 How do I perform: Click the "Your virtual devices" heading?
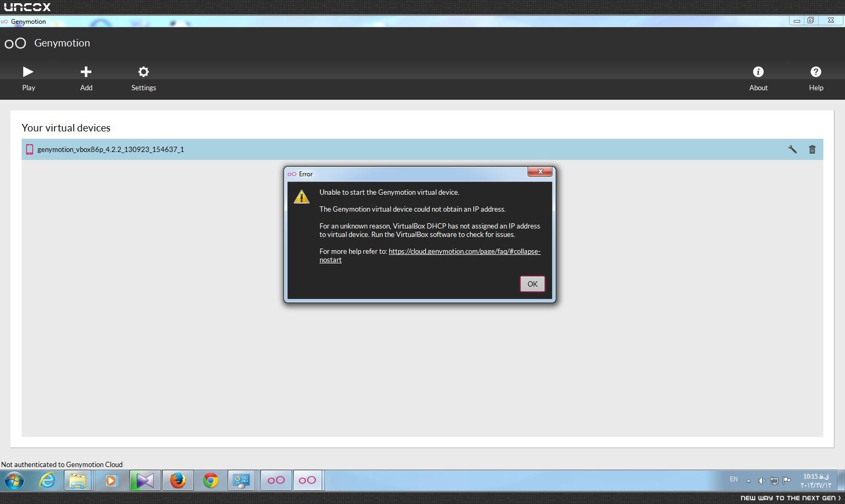click(x=66, y=128)
